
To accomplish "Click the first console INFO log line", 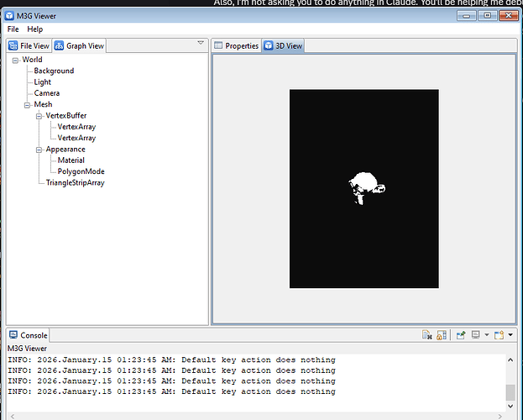I will 171,360.
